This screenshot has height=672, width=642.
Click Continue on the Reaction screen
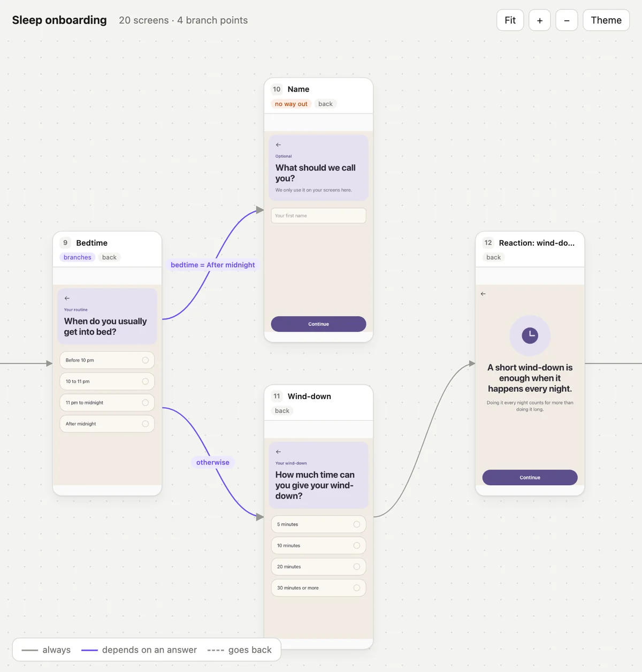[x=530, y=478]
